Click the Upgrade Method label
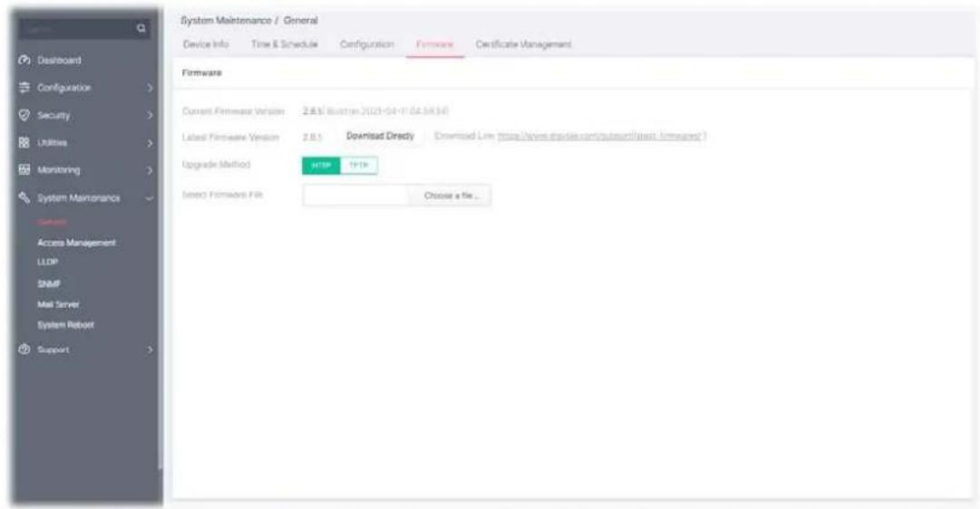This screenshot has height=509, width=980. [x=217, y=165]
